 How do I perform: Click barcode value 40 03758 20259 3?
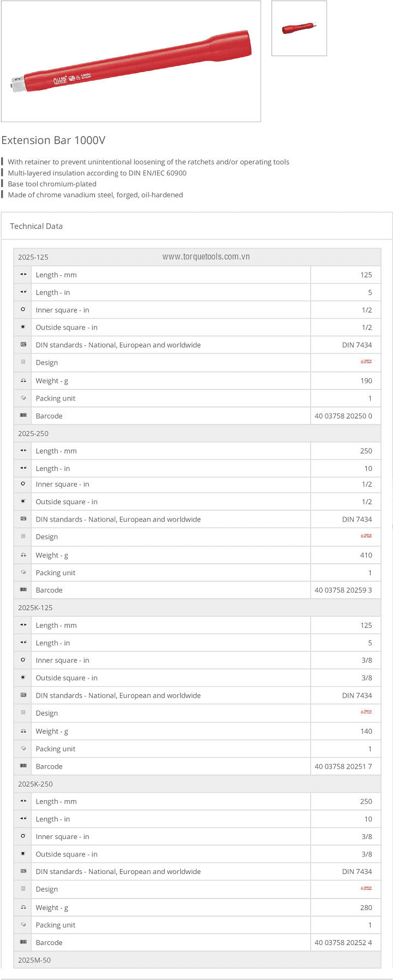click(x=343, y=590)
